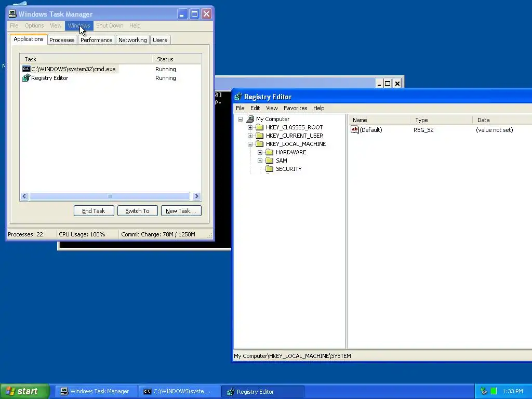Open the Task Manager File menu
The width and height of the screenshot is (532, 399).
[14, 25]
